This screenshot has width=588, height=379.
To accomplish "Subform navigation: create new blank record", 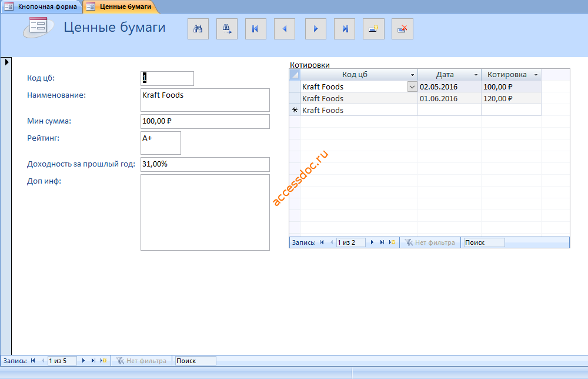I will click(392, 242).
